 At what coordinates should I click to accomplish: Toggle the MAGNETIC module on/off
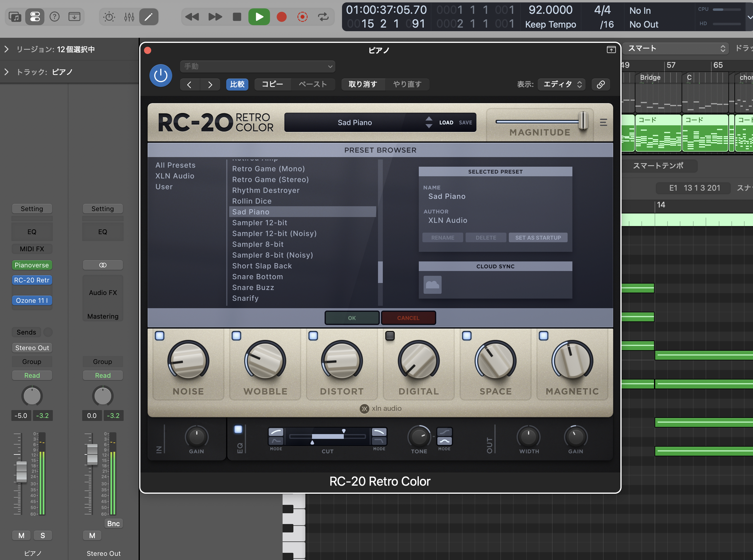click(x=543, y=335)
